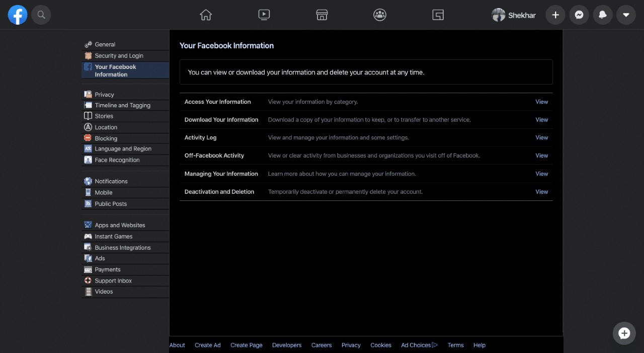
Task: Click the Public Posts feed icon
Action: tap(88, 204)
